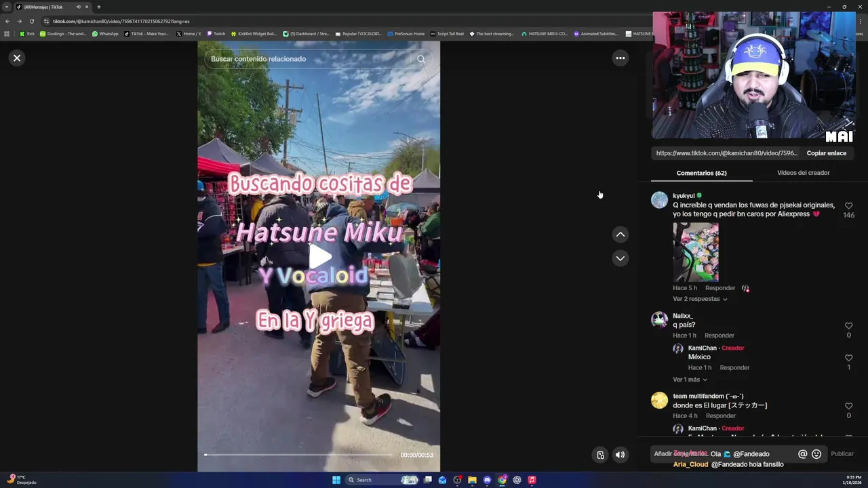
Task: Open the Duolingo bookmark
Action: tap(63, 33)
